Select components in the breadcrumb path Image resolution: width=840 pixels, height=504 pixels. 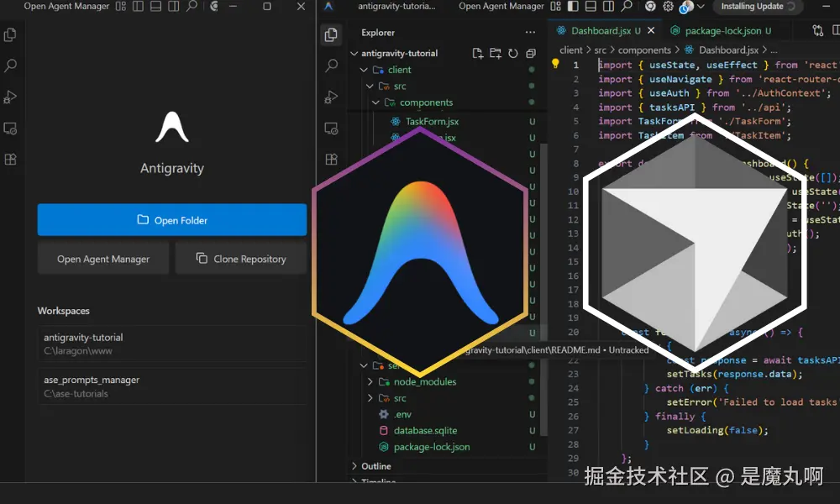coord(643,50)
